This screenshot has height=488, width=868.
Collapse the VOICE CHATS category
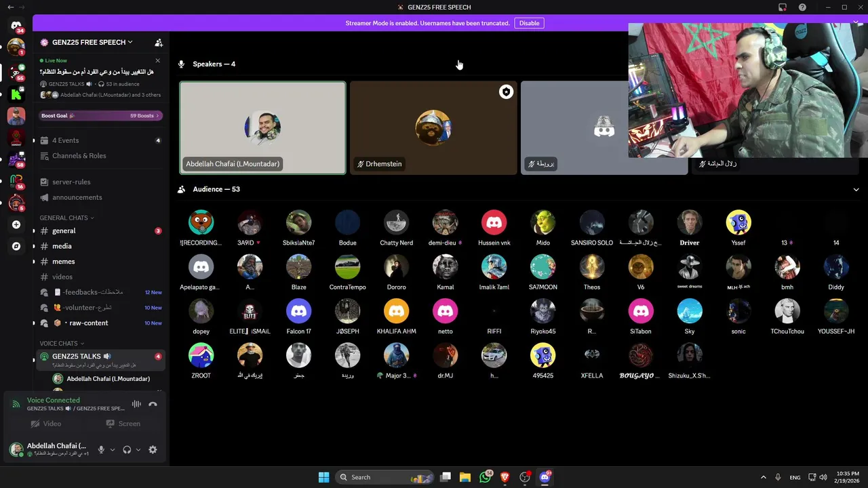pyautogui.click(x=62, y=344)
